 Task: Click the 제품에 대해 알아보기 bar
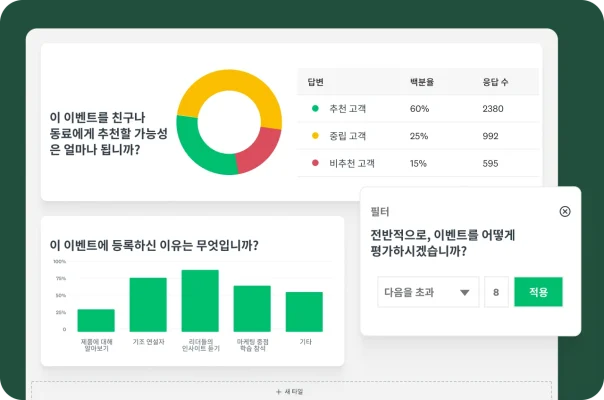click(x=96, y=320)
